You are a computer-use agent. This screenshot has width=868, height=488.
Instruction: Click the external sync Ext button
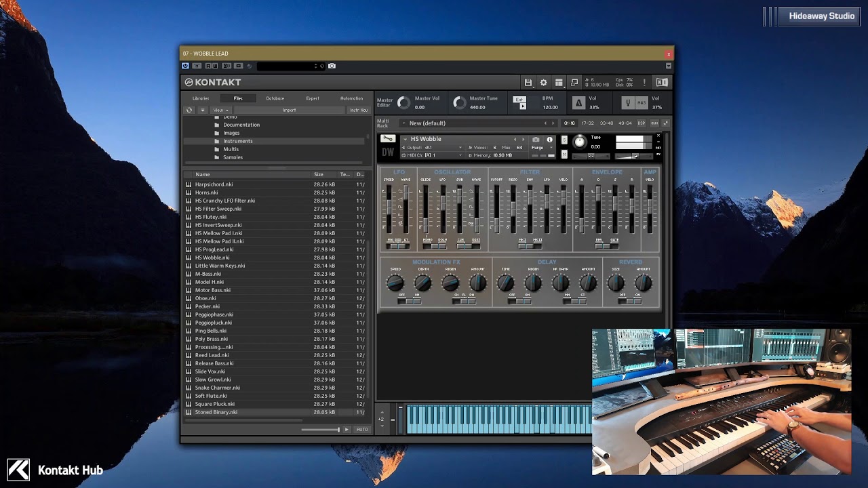[519, 100]
